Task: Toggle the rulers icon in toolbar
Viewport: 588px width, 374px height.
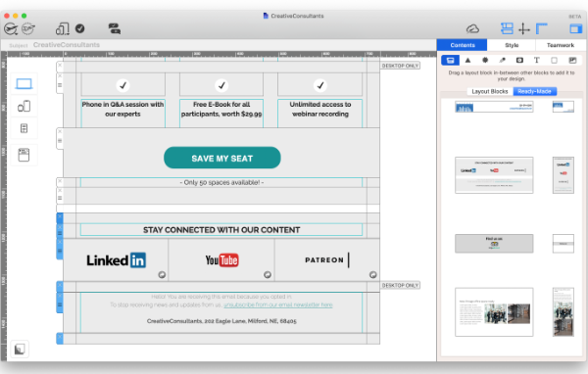Action: (x=542, y=28)
